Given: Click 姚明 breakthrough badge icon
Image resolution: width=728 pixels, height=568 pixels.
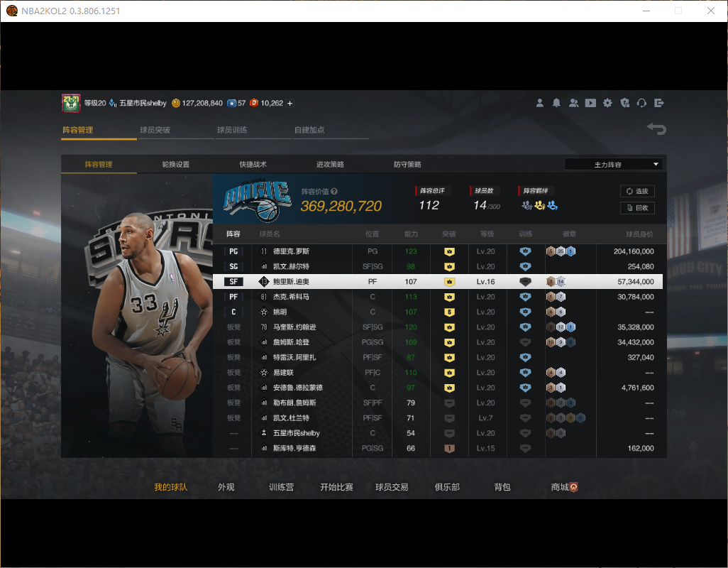Looking at the screenshot, I should pyautogui.click(x=449, y=312).
